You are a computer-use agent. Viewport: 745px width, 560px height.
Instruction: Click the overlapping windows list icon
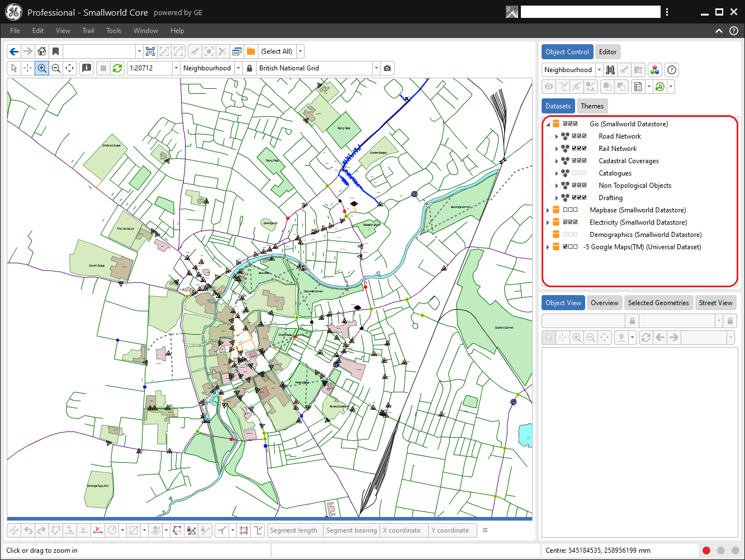pos(236,51)
